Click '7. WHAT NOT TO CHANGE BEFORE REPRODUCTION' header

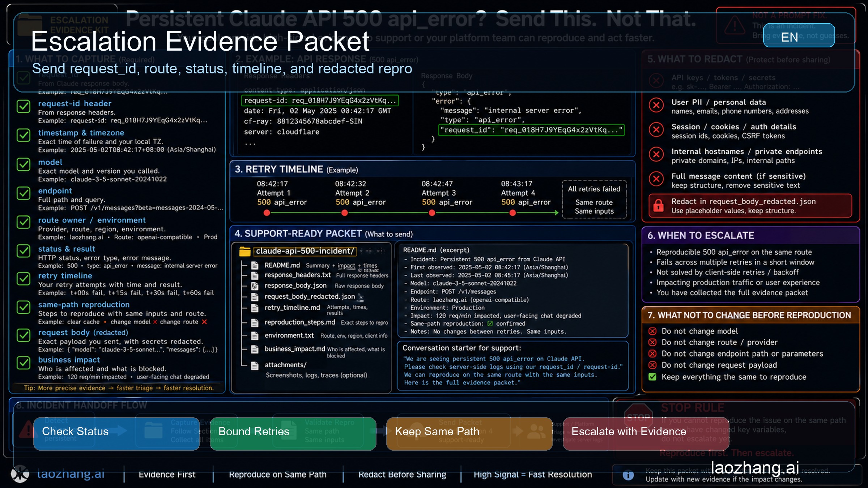[749, 315]
